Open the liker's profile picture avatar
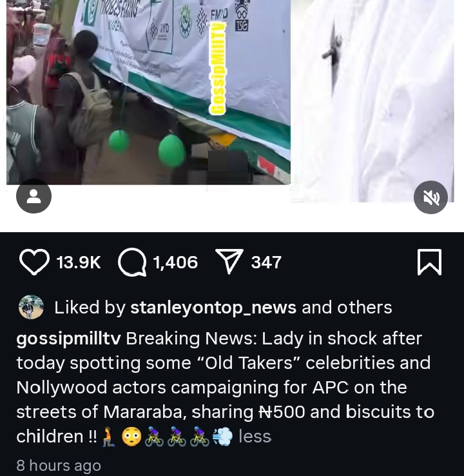 [31, 307]
